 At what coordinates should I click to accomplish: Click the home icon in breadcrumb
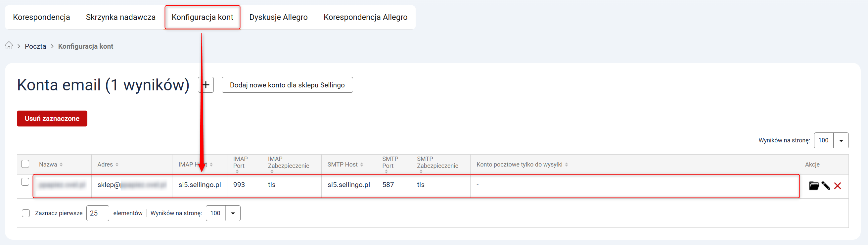9,46
